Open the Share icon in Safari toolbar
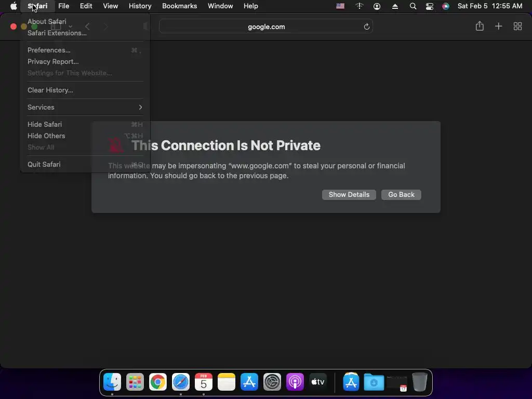532x399 pixels. pyautogui.click(x=480, y=26)
